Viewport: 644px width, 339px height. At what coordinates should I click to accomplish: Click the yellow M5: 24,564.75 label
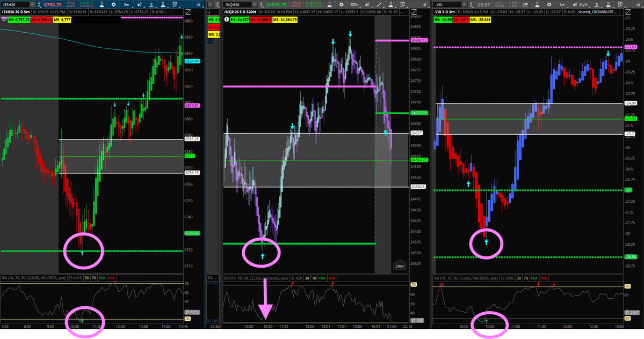pyautogui.click(x=285, y=20)
